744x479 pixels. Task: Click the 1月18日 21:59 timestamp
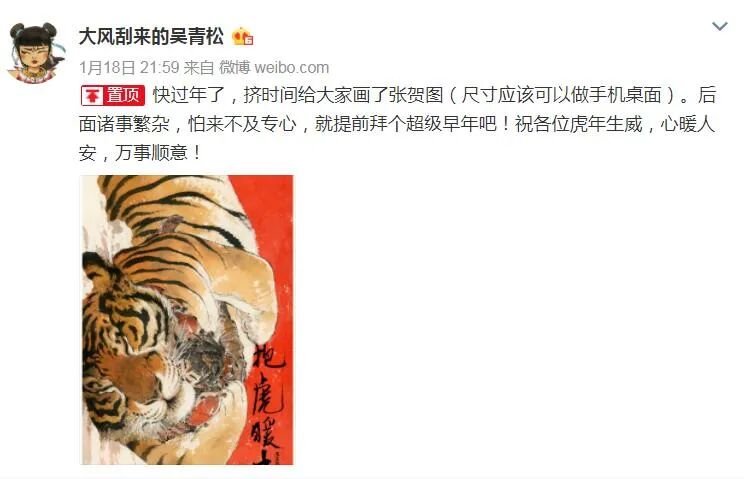coord(129,67)
